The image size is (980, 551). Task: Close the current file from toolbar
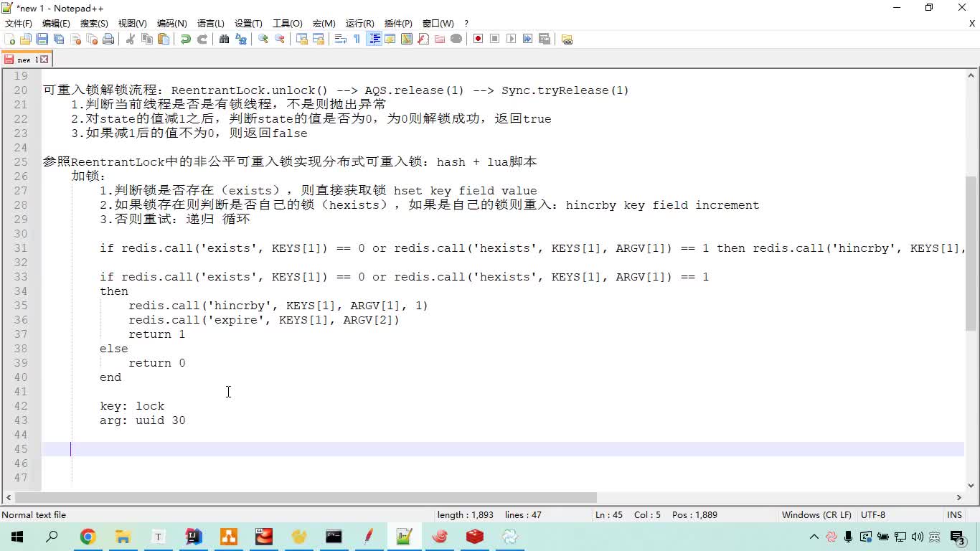point(75,39)
